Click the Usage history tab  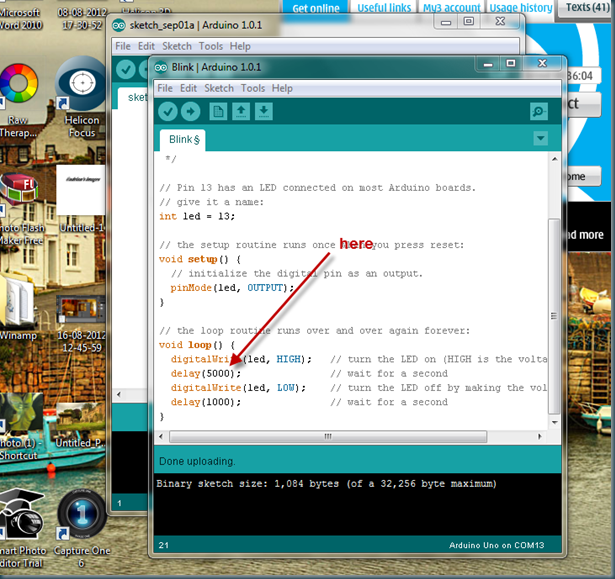(520, 8)
